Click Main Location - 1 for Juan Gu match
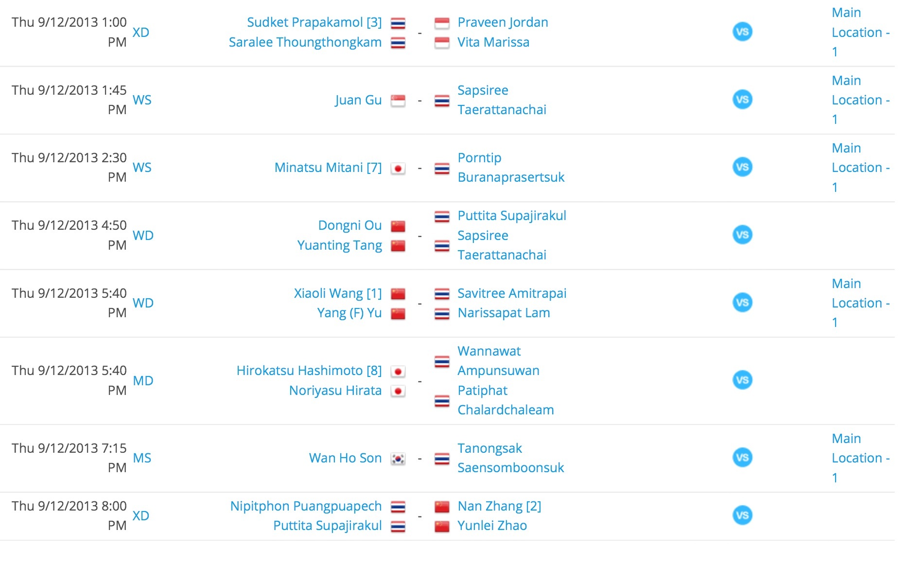This screenshot has width=924, height=581. [860, 100]
